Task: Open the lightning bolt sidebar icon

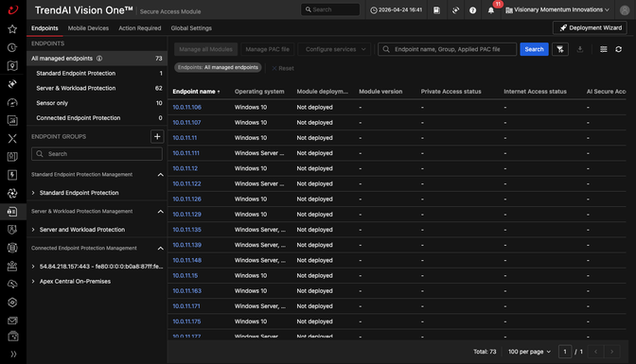Action: (x=12, y=175)
